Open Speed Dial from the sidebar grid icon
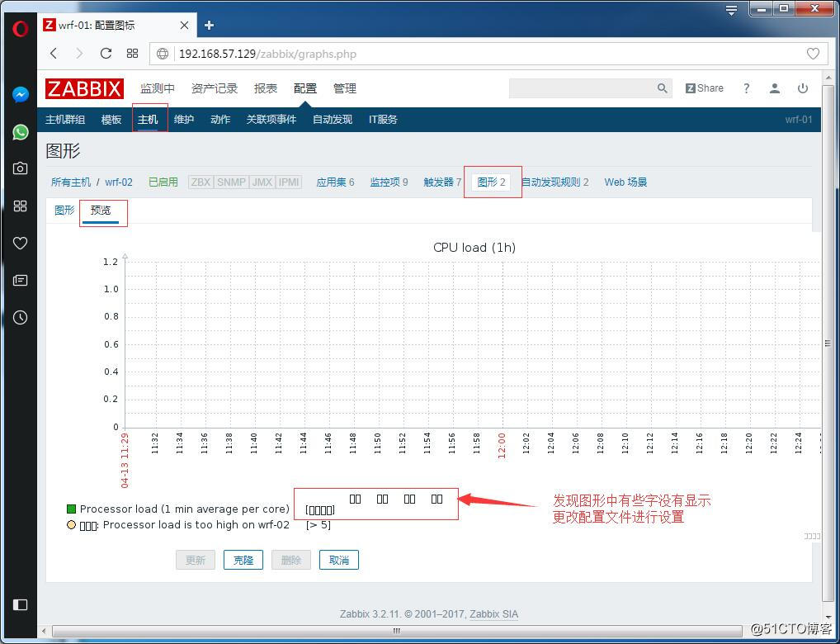840x644 pixels. point(20,206)
